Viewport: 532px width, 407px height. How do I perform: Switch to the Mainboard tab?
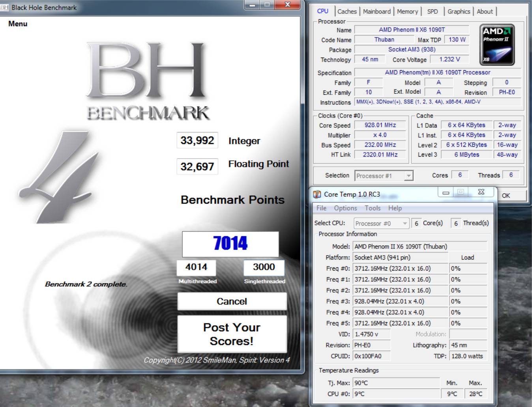point(377,11)
